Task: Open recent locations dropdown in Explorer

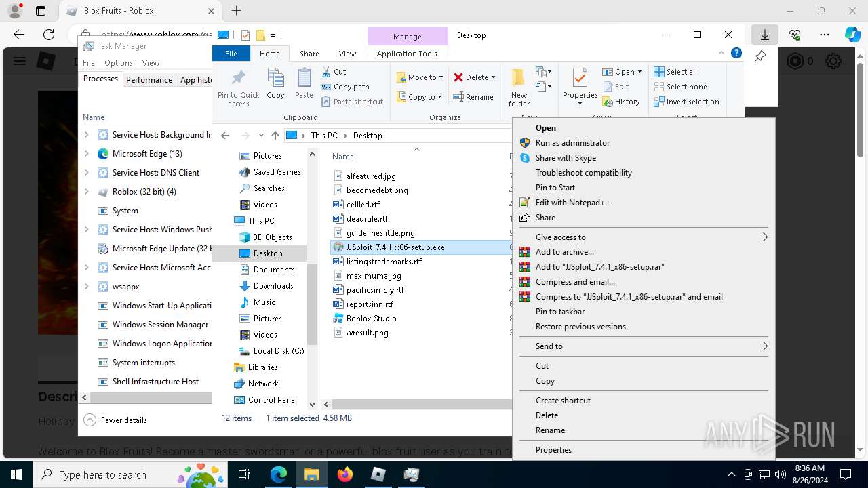Action: pos(261,136)
